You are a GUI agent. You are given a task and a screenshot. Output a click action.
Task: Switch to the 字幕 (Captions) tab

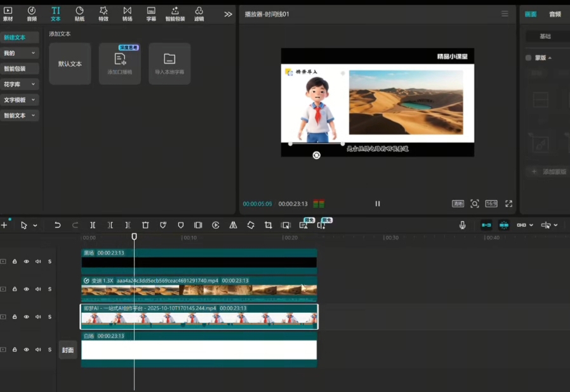click(x=151, y=13)
